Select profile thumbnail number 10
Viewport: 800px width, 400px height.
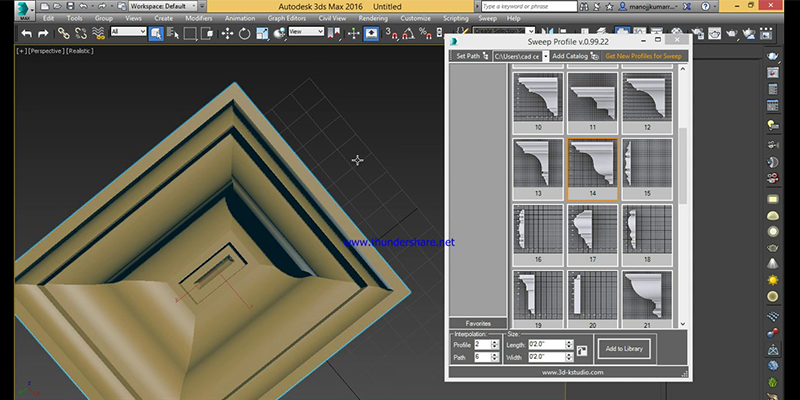[x=538, y=103]
